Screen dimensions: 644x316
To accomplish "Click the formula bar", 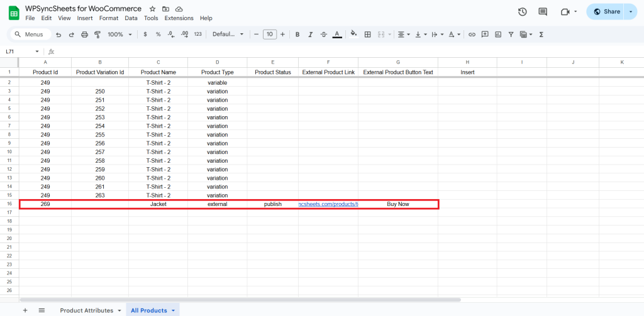I will (349, 52).
